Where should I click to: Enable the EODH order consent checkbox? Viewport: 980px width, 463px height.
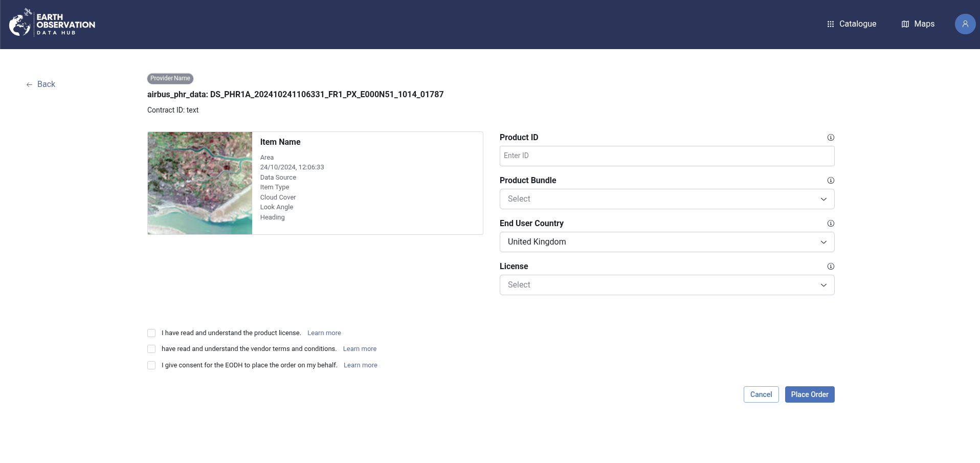click(x=151, y=365)
